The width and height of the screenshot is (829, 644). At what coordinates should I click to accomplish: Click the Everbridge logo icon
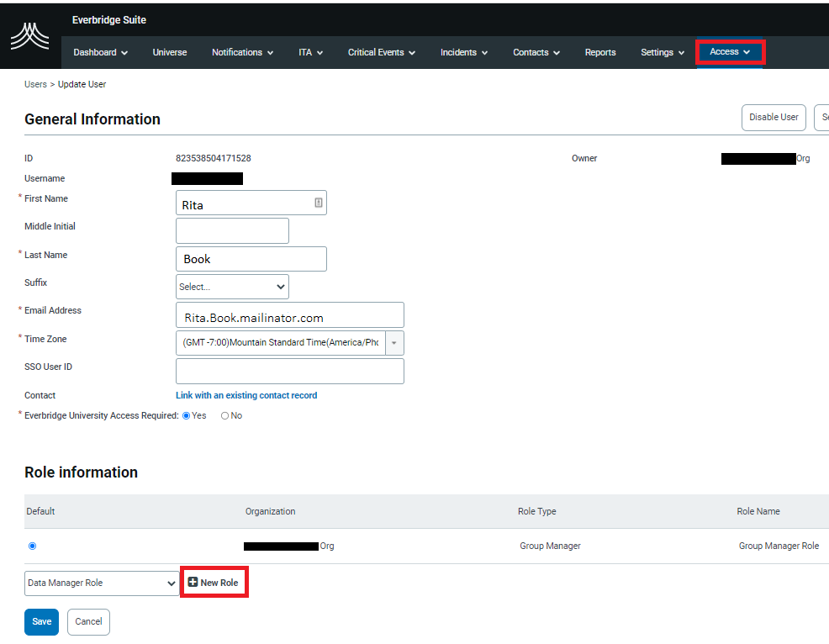tap(29, 35)
